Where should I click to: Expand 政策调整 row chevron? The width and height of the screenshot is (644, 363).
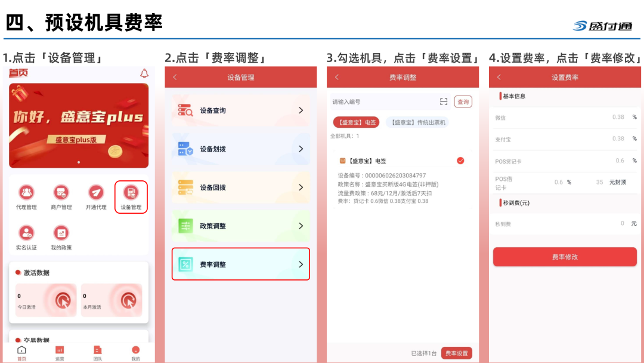(301, 226)
